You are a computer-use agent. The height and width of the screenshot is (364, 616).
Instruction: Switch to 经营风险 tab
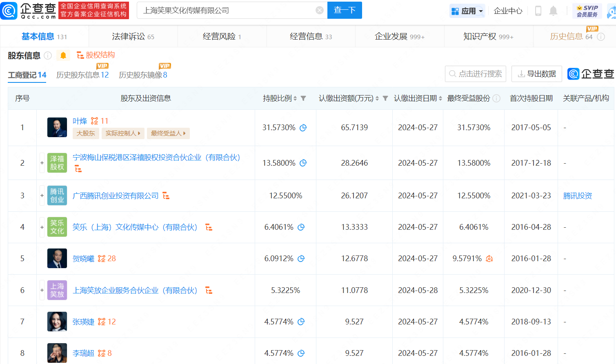coord(222,37)
